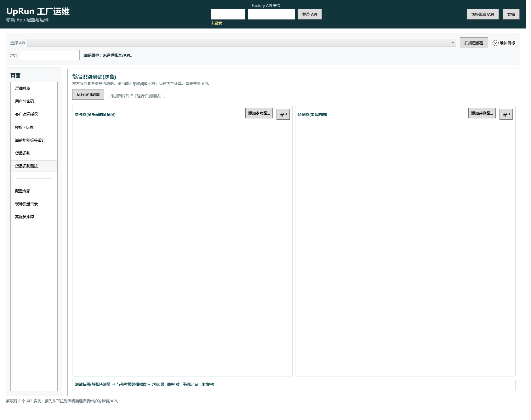Screen dimensions: 531x420
Task: Click the 登录 API button
Action: (310, 14)
